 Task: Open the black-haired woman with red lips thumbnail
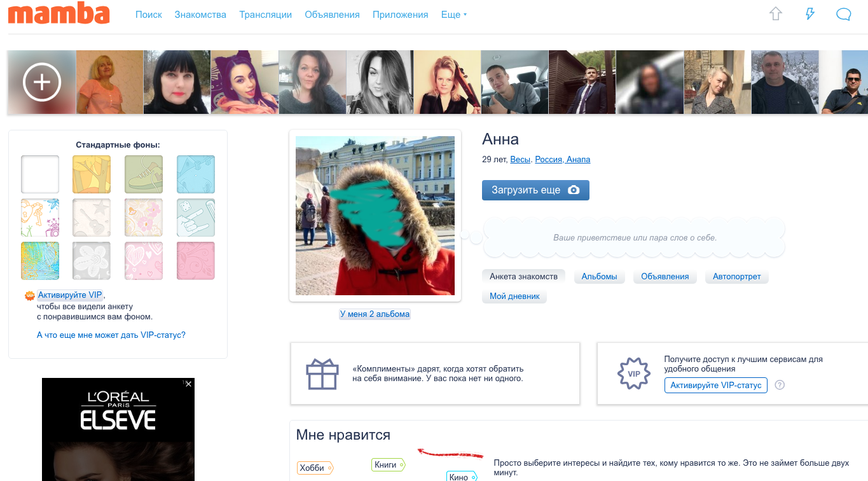[x=177, y=82]
